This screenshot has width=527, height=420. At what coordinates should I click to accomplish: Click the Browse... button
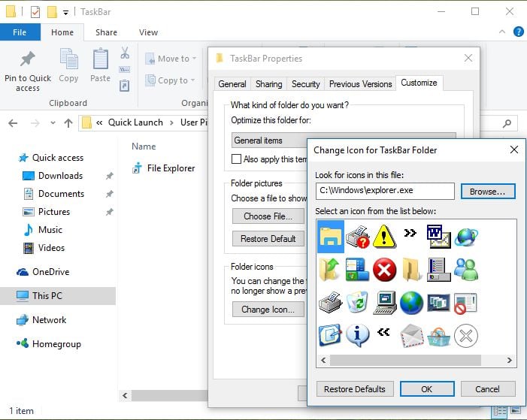pyautogui.click(x=488, y=191)
